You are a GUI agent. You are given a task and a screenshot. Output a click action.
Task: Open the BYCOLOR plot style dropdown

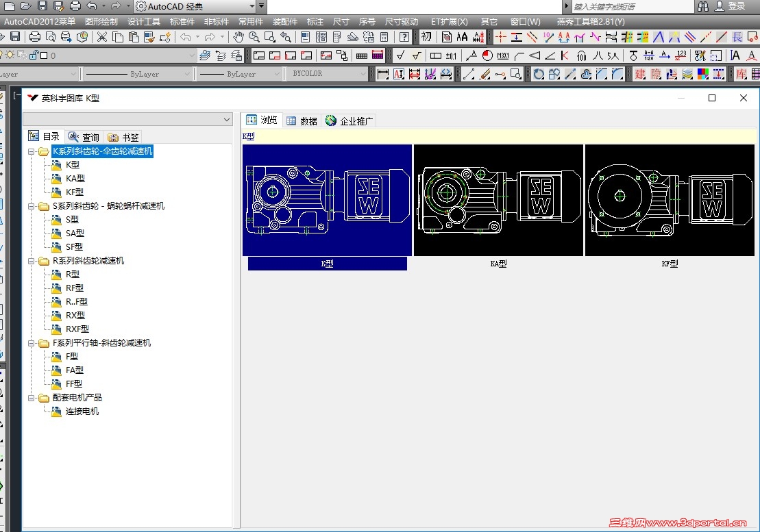click(x=363, y=73)
